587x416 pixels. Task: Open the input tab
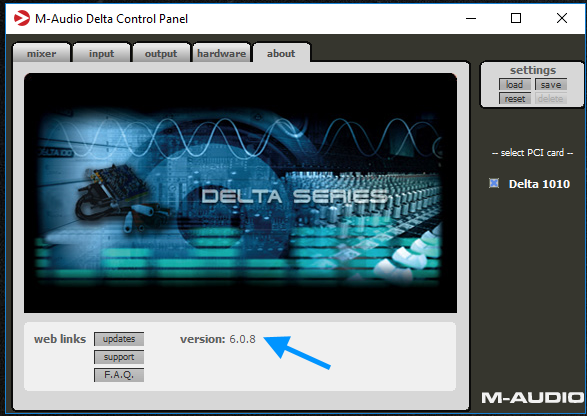point(101,53)
